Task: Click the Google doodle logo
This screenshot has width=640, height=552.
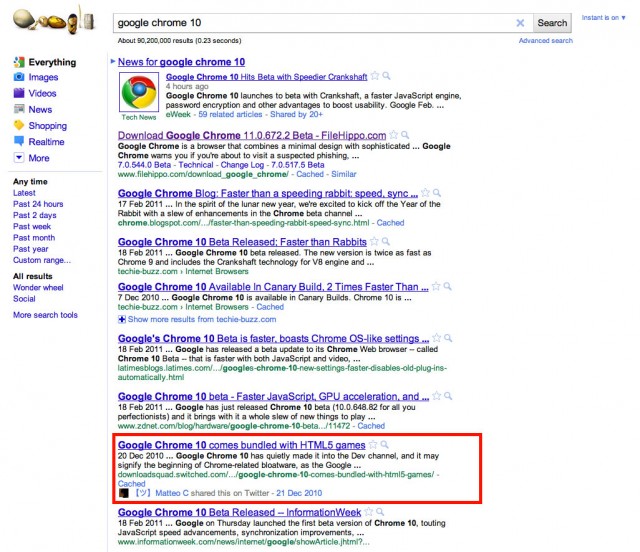Action: point(54,20)
